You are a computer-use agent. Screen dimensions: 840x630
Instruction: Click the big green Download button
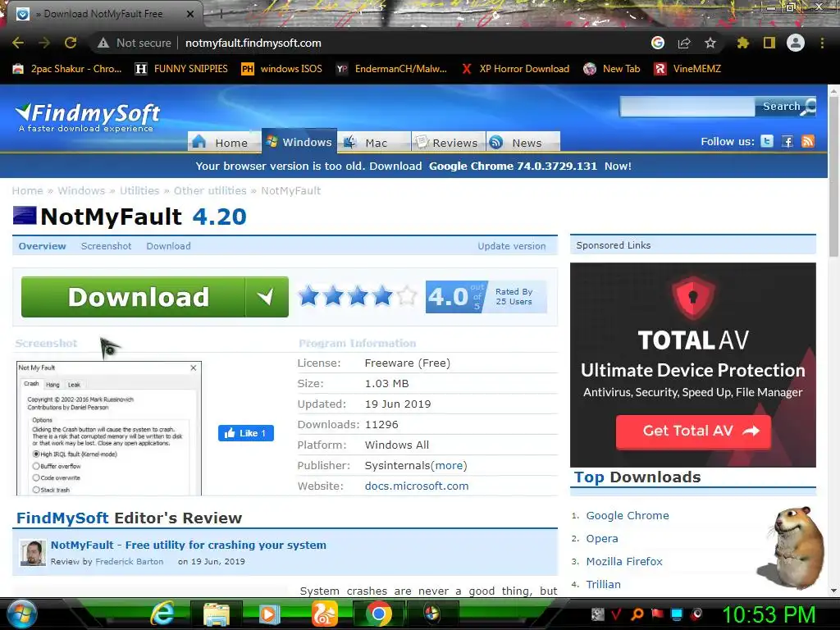155,297
